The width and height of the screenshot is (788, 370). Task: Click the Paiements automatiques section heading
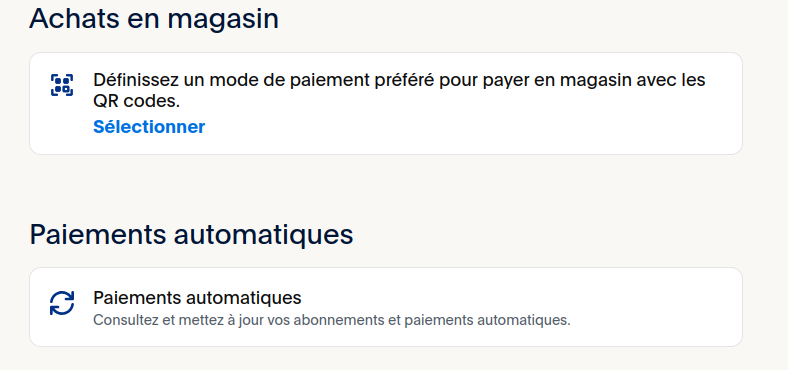click(x=191, y=234)
